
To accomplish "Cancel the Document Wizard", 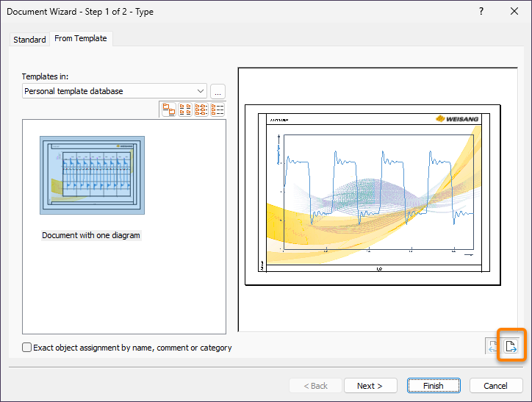I will (495, 386).
